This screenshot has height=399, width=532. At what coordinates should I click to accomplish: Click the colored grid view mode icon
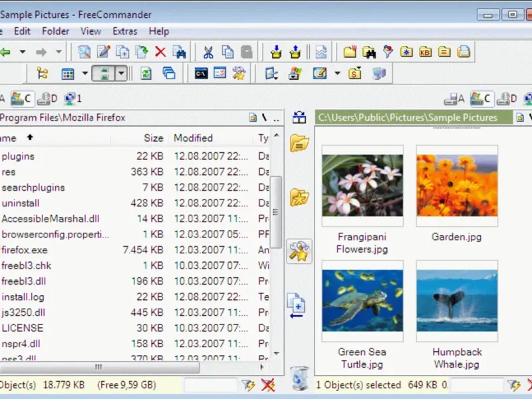click(x=68, y=73)
